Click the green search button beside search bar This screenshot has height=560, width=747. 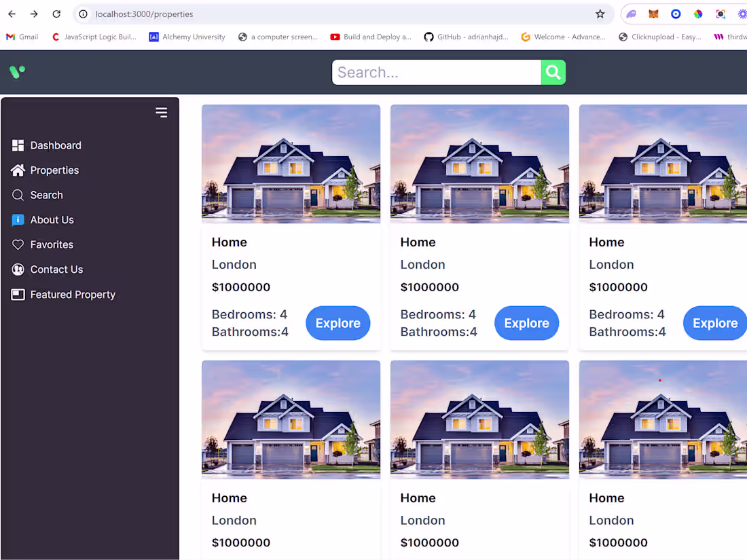pyautogui.click(x=553, y=72)
